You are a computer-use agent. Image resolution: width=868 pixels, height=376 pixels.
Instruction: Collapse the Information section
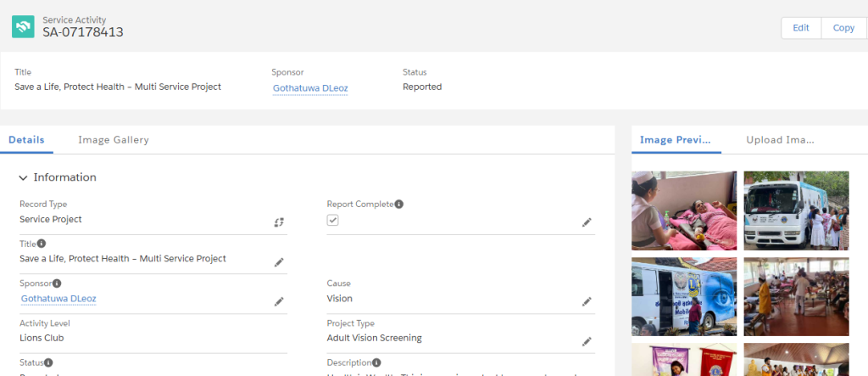pos(23,178)
